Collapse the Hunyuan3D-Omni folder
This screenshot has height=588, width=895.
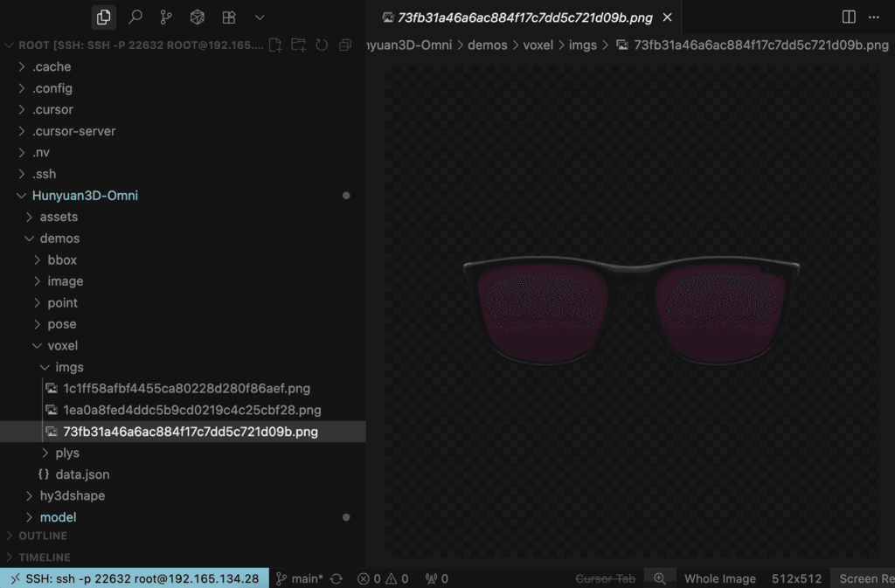tap(85, 196)
